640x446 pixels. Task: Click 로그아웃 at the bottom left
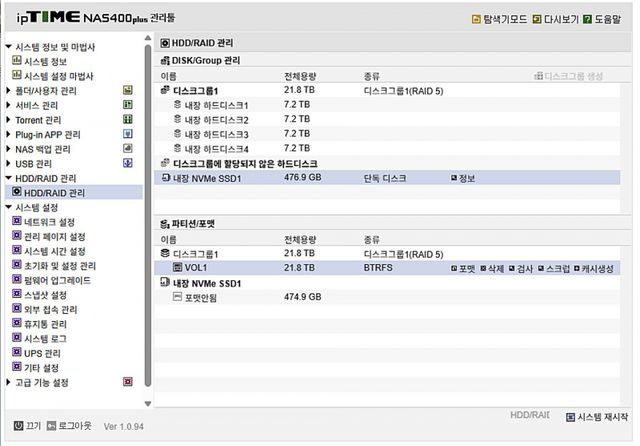coord(68,426)
